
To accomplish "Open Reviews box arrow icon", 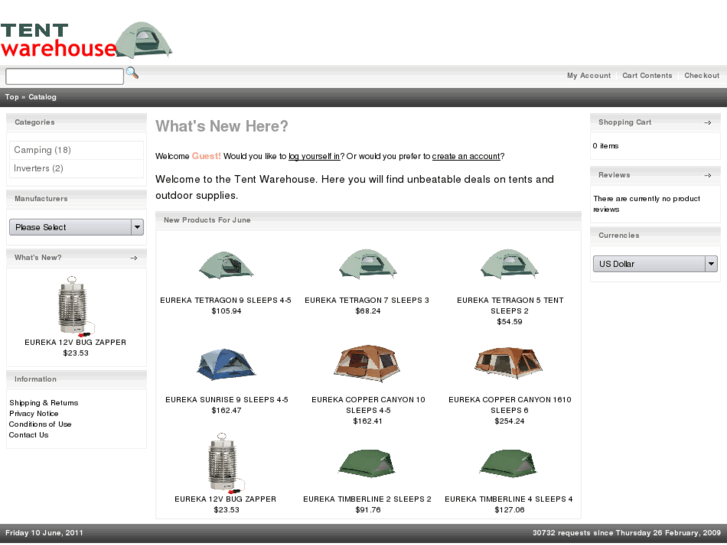I will pos(708,175).
